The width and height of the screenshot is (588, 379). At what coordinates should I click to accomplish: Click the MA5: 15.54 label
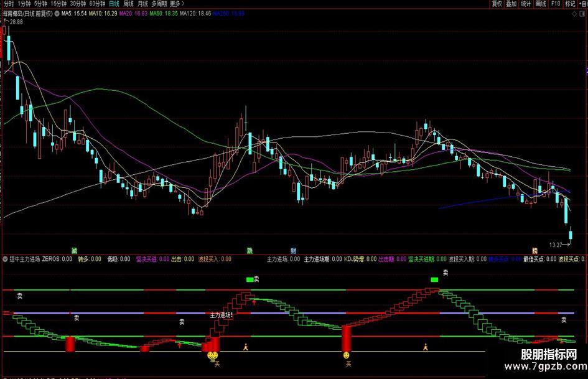click(x=74, y=14)
